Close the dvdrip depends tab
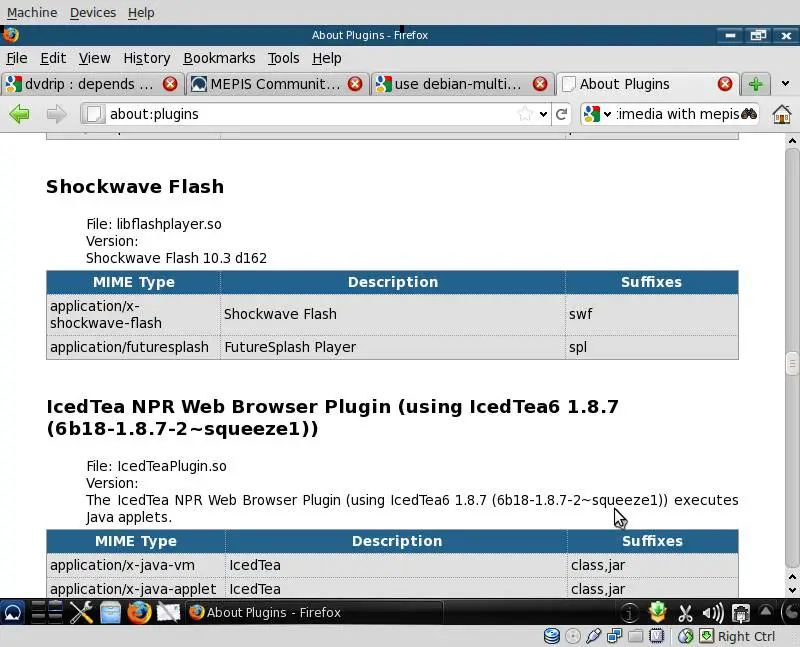 coord(170,84)
